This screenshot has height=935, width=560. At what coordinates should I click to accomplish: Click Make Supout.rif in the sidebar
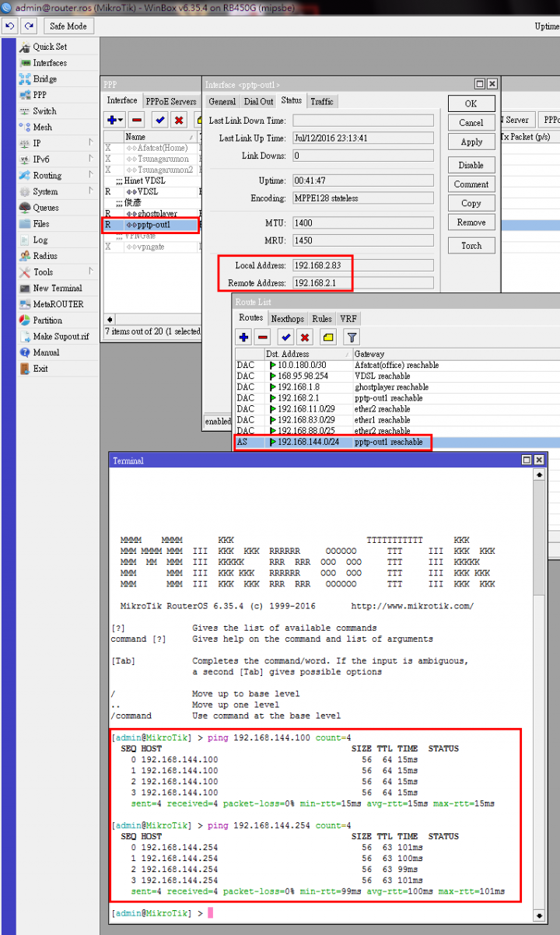(61, 337)
